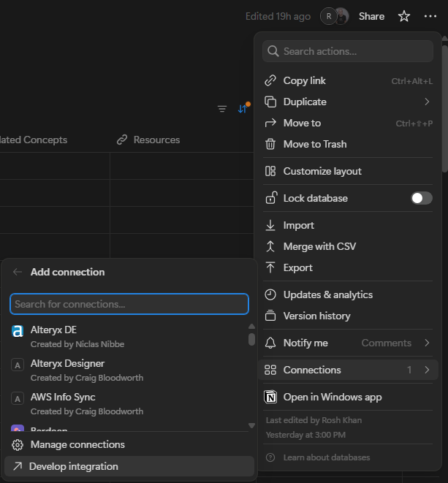Click the Lock database padlock icon

point(271,198)
